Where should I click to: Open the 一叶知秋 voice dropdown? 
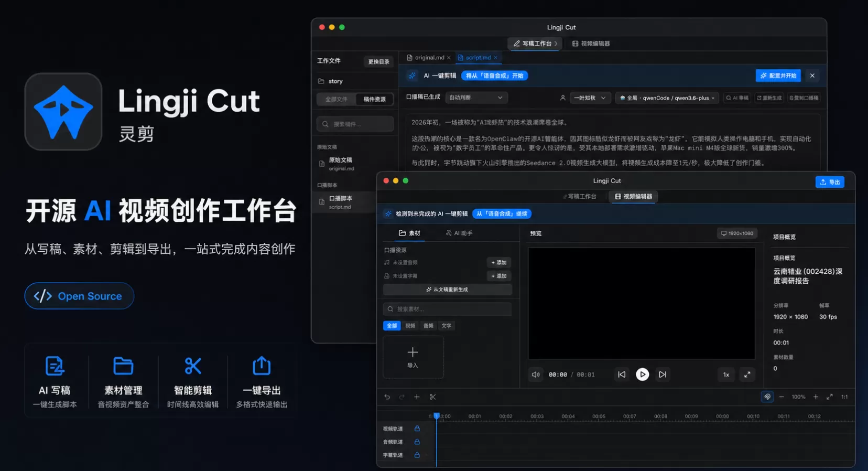[590, 98]
